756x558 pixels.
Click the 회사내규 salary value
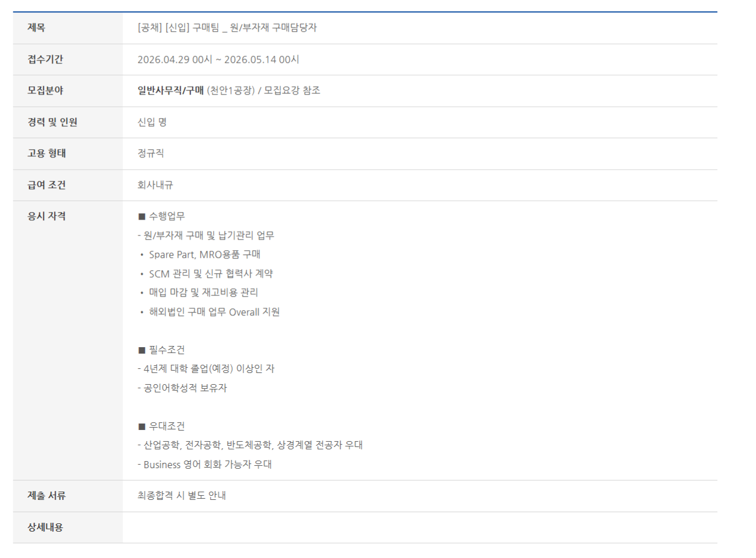155,185
